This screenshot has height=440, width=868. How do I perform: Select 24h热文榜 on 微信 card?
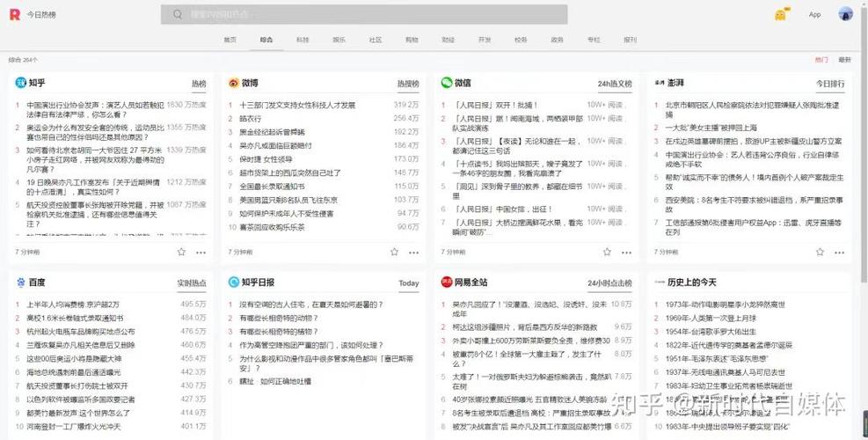[x=615, y=84]
